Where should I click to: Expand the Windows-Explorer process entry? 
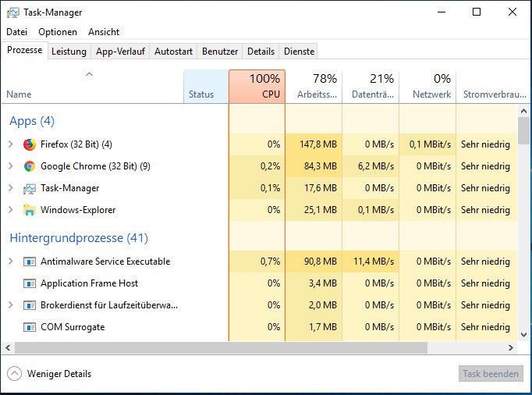click(x=10, y=210)
